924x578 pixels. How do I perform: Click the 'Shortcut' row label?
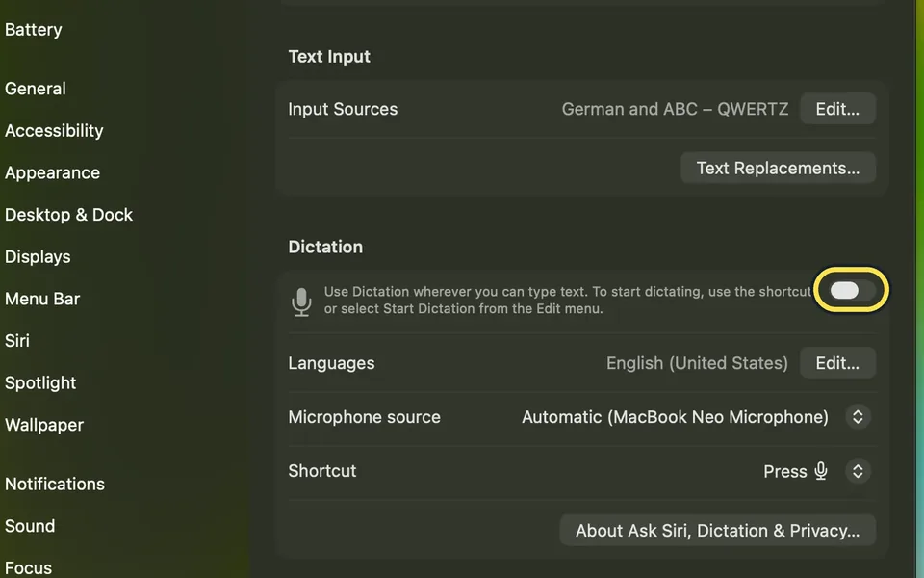[322, 471]
